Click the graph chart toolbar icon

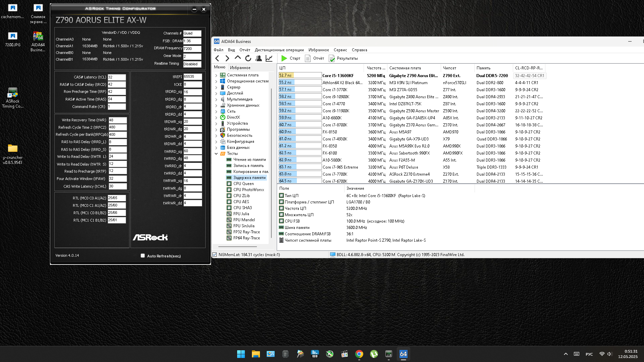point(269,58)
